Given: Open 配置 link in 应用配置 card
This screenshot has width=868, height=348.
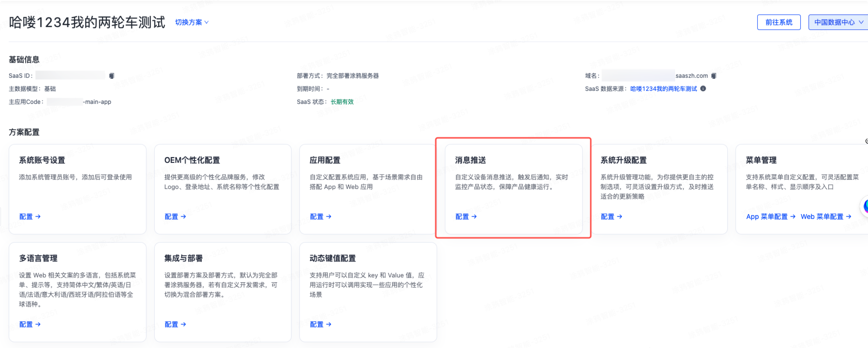Looking at the screenshot, I should [x=321, y=217].
